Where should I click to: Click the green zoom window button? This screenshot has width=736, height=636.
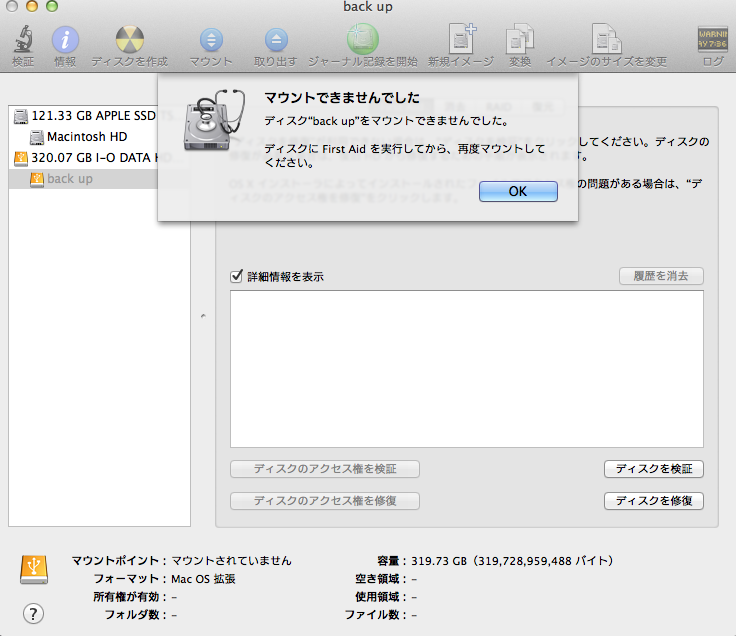click(52, 6)
